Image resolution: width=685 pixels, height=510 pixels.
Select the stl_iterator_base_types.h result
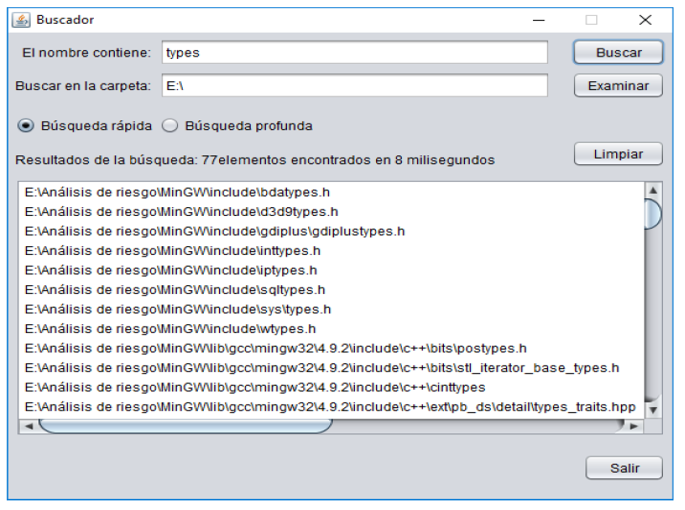coord(321,367)
